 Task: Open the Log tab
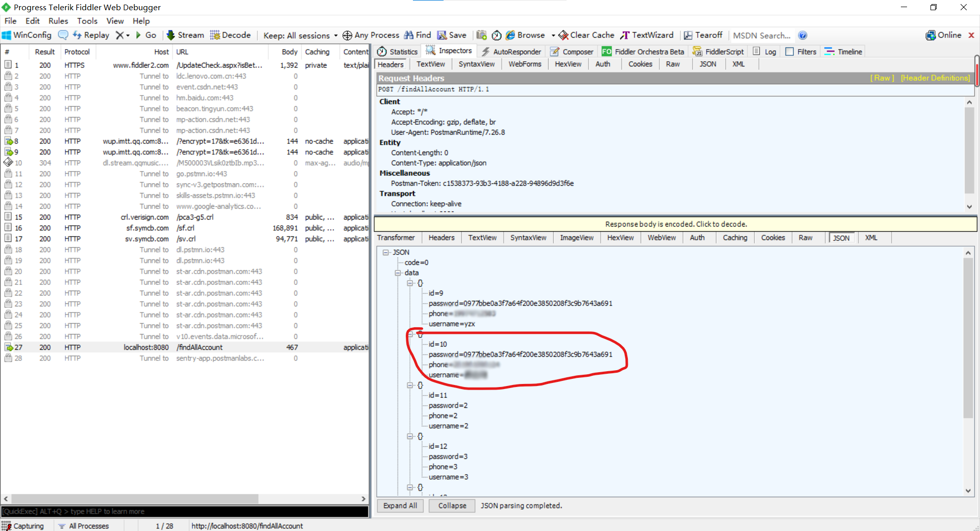(x=765, y=52)
